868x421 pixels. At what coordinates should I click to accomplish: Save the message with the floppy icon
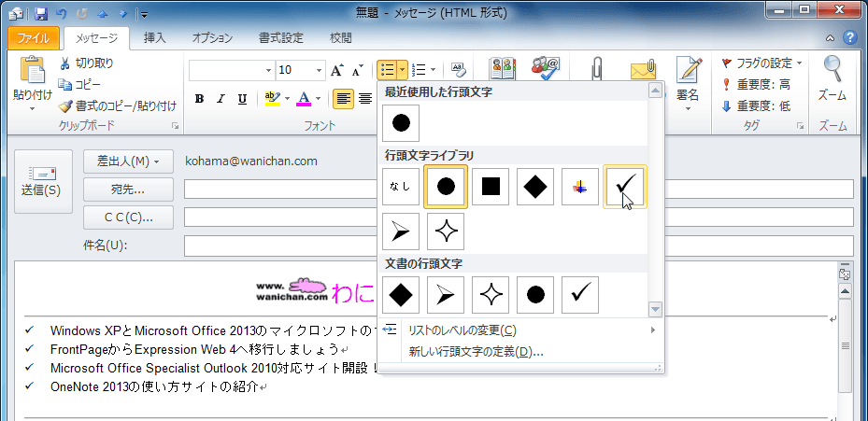[41, 13]
